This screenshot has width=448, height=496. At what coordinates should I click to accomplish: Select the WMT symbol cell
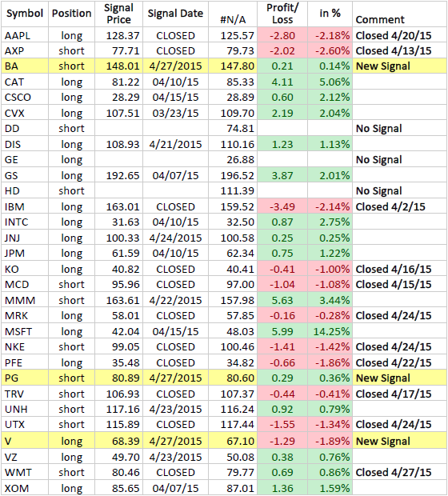(25, 472)
